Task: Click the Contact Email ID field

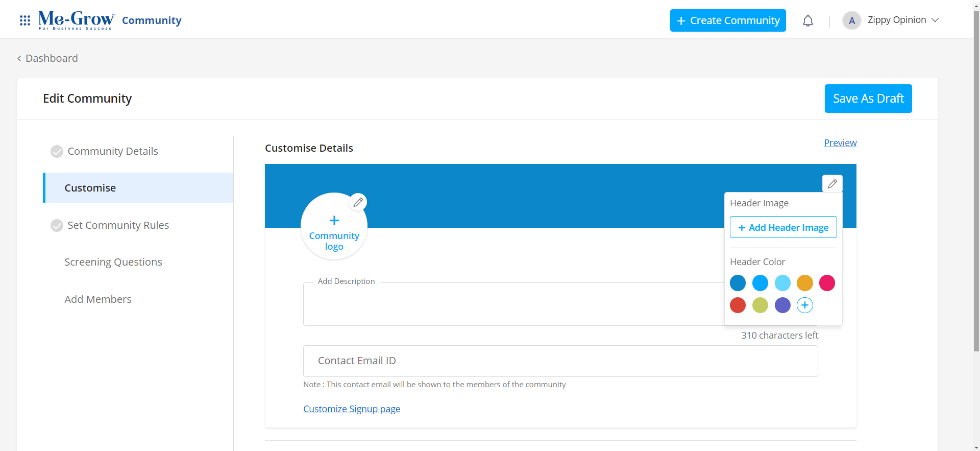Action: click(x=560, y=361)
